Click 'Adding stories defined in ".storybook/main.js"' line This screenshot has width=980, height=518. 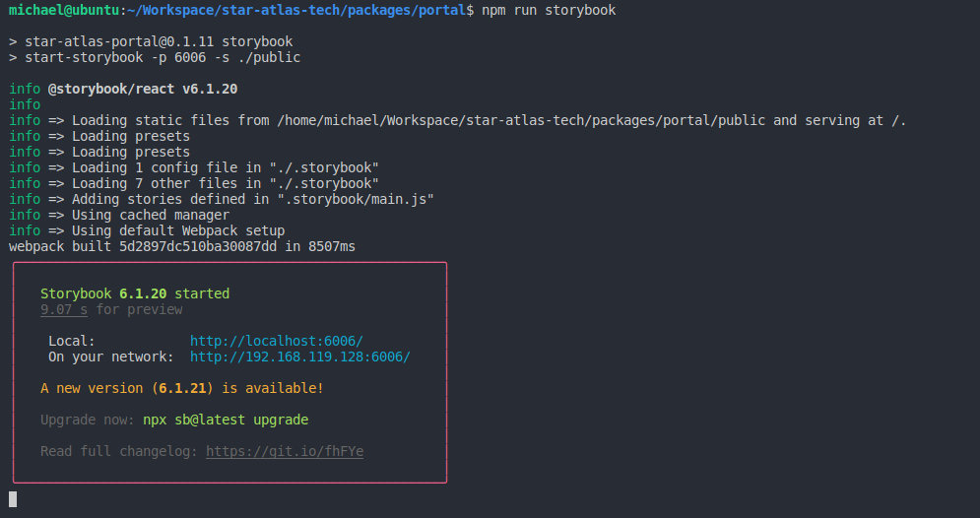pos(222,199)
